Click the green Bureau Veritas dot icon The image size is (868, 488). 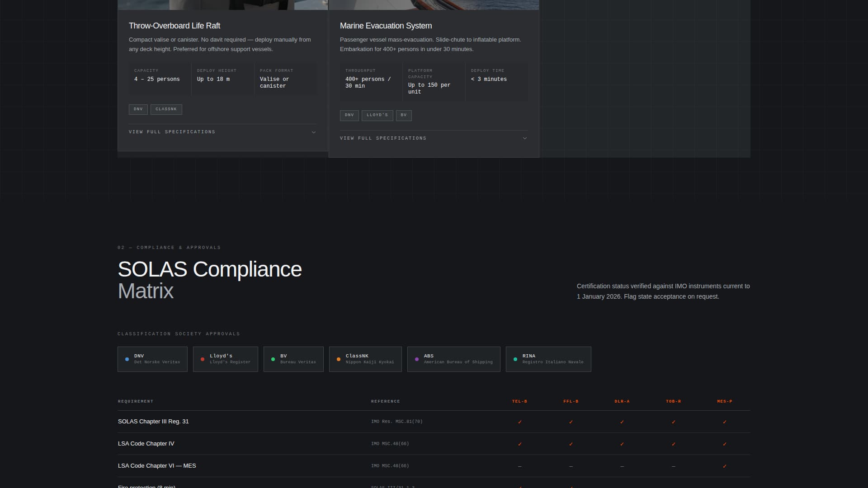click(x=273, y=359)
